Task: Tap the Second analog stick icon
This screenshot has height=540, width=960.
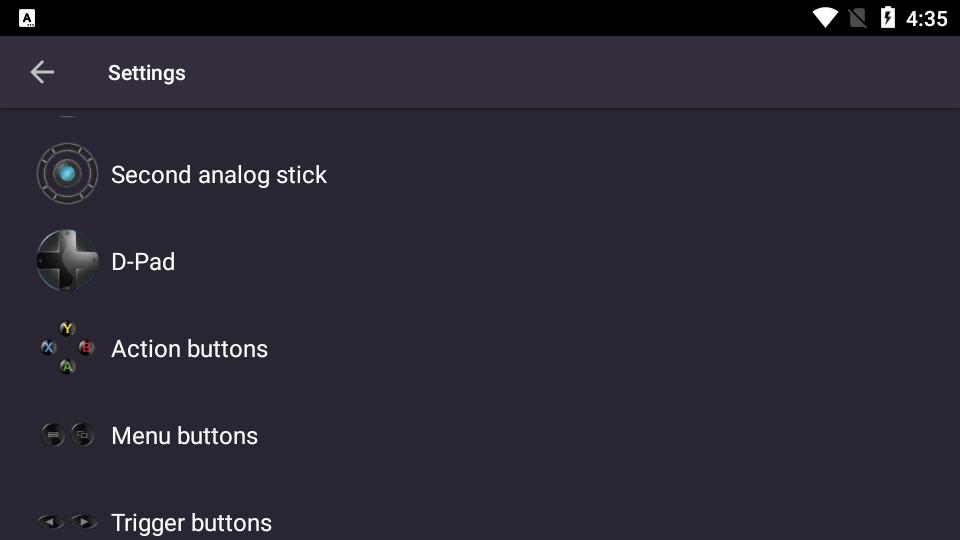Action: (x=67, y=174)
